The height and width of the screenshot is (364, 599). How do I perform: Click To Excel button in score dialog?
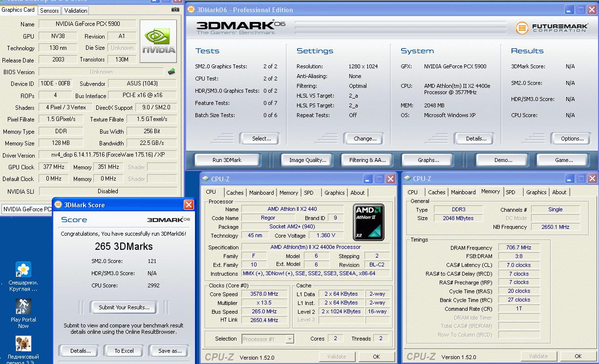coord(124,351)
